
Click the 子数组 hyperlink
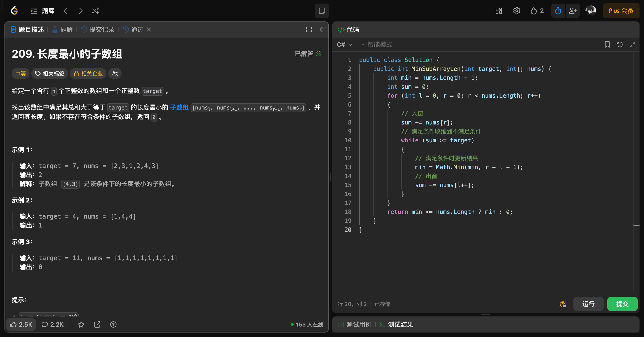[179, 107]
